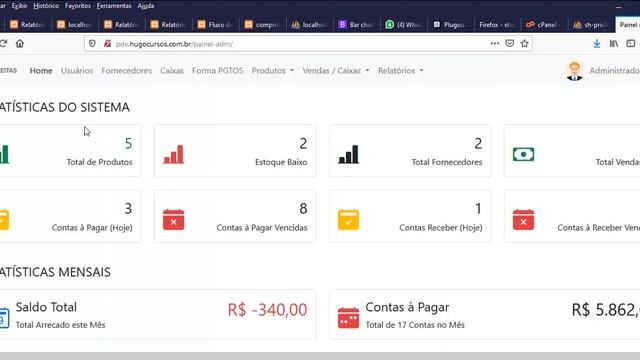Open the Histórico menu in Firefox

pyautogui.click(x=46, y=6)
